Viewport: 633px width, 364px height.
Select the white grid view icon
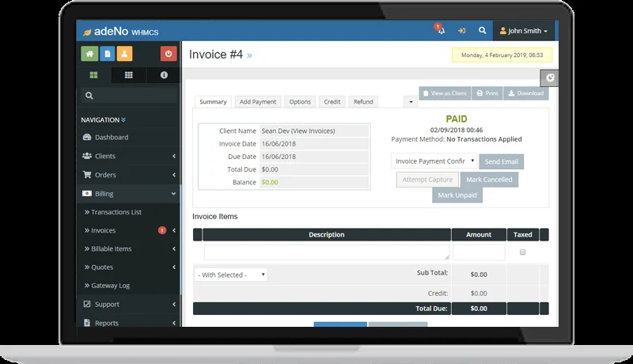(x=129, y=74)
